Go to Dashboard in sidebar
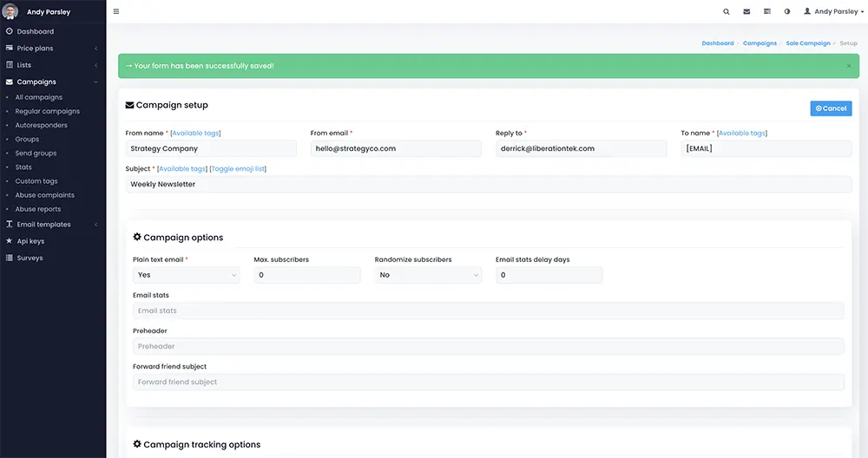Viewport: 868px width, 458px height. coord(36,31)
